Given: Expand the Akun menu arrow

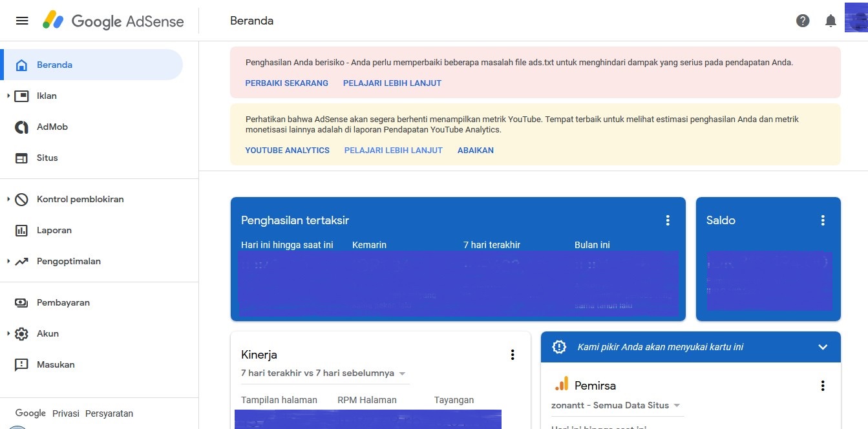Looking at the screenshot, I should pyautogui.click(x=8, y=333).
